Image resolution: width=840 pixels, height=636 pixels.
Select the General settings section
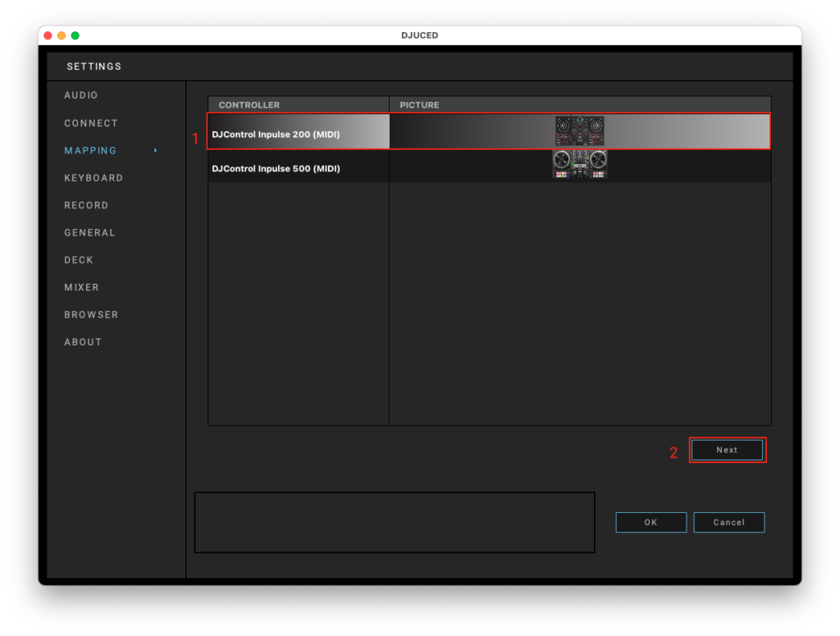pos(89,232)
